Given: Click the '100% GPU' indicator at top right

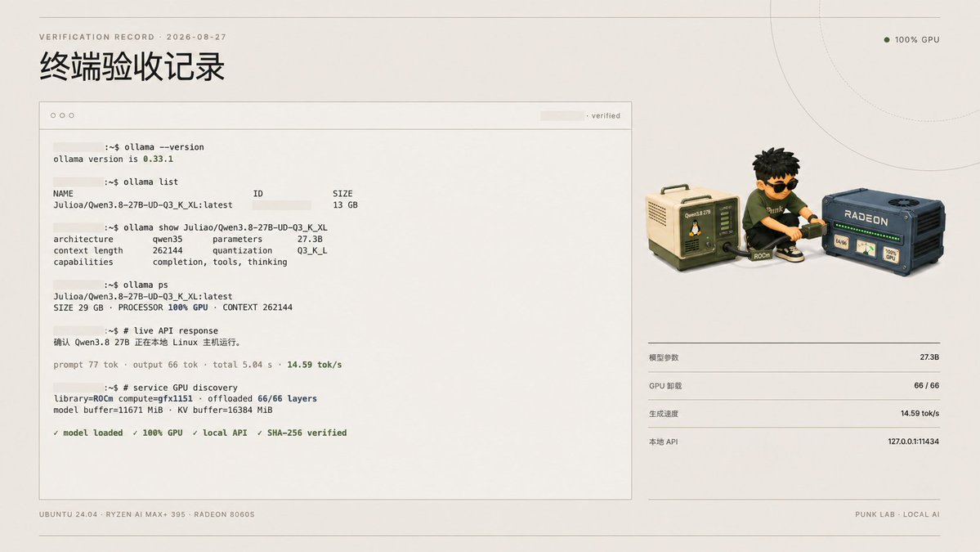Looking at the screenshot, I should pos(912,39).
